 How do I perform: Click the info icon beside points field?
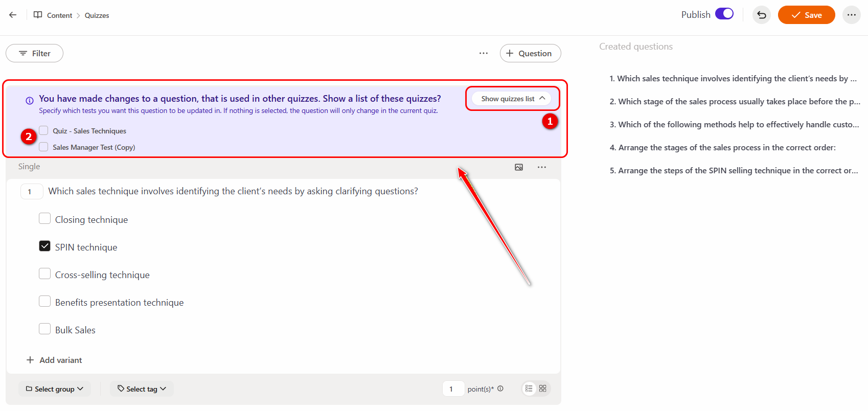500,389
